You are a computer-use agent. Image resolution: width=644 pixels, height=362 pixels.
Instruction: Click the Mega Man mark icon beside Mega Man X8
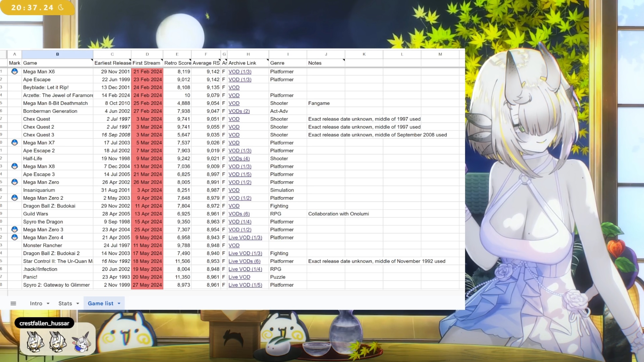(x=15, y=166)
